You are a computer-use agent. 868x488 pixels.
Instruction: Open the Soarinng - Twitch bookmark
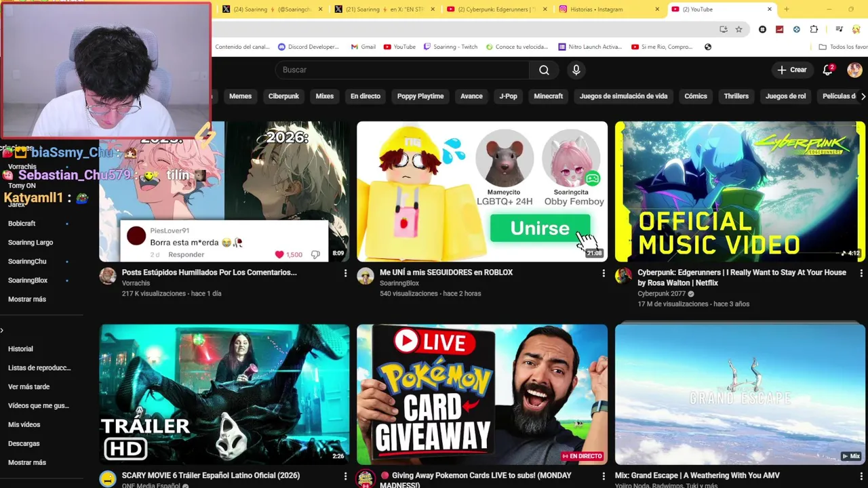[x=450, y=47]
